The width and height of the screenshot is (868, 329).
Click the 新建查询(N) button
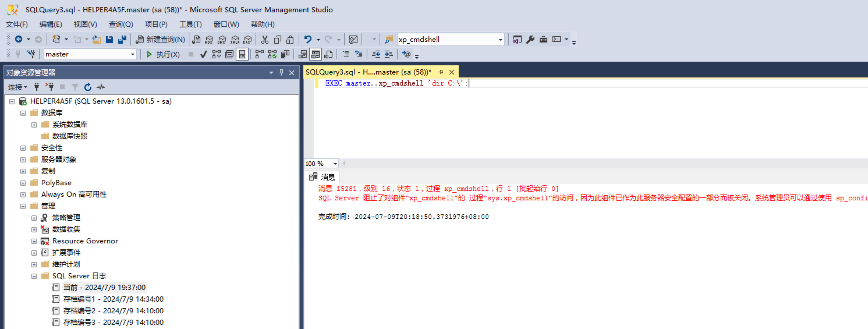click(160, 39)
